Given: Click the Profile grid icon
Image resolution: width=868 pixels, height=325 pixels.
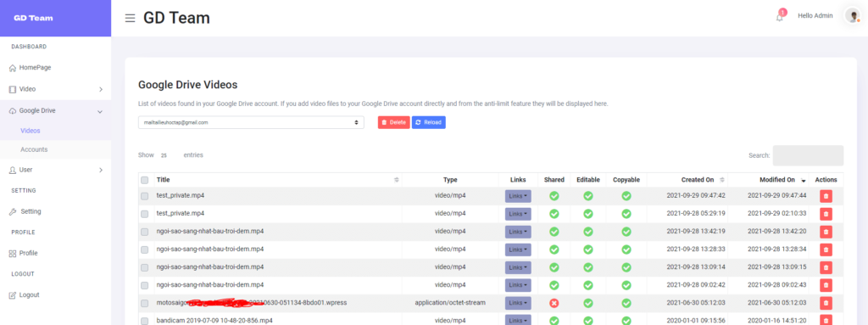Looking at the screenshot, I should pyautogui.click(x=13, y=254).
